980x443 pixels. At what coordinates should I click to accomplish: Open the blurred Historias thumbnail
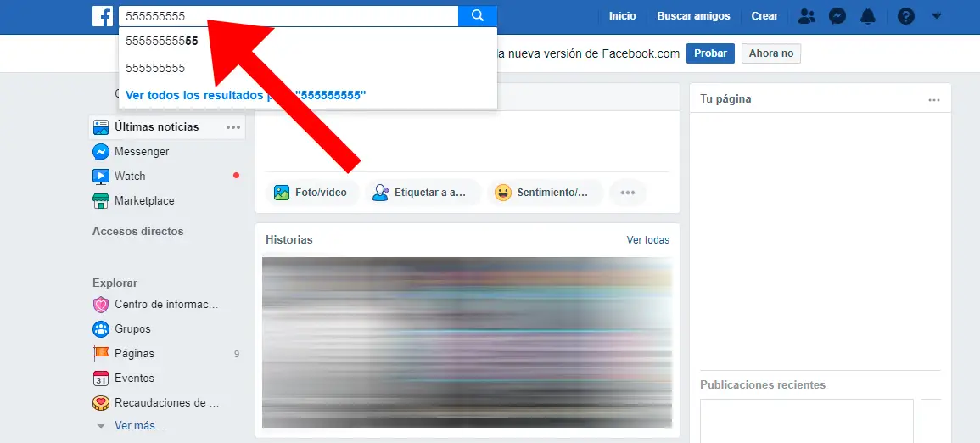coord(467,342)
